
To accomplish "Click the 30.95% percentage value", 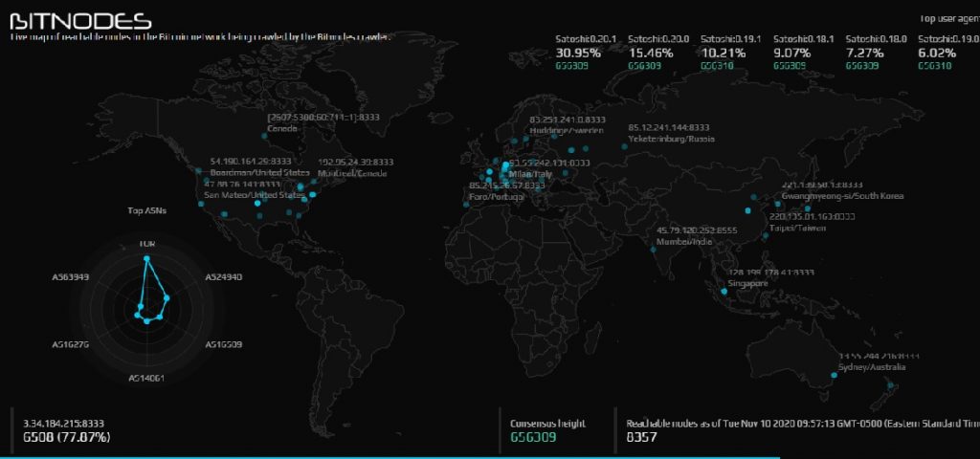I will point(578,54).
